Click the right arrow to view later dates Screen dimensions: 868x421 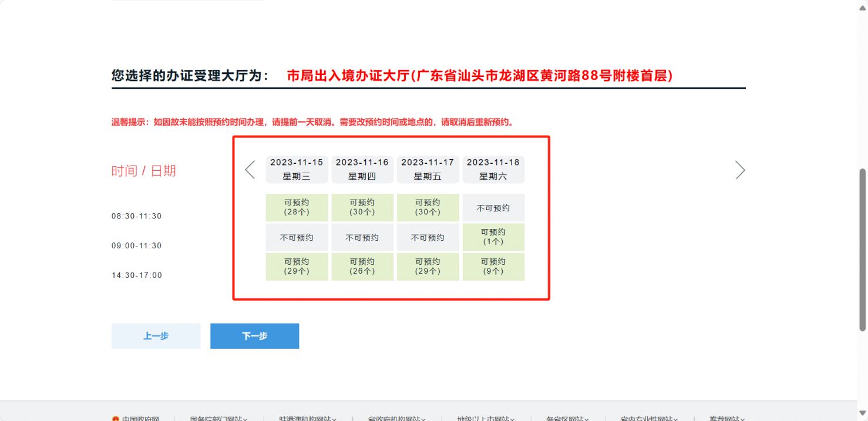(741, 170)
